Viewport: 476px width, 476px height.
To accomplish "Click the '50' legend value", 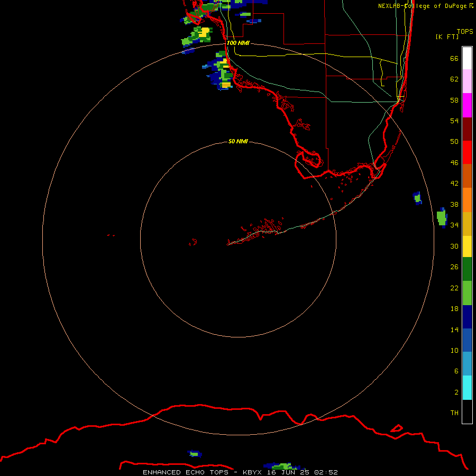I will (x=454, y=142).
